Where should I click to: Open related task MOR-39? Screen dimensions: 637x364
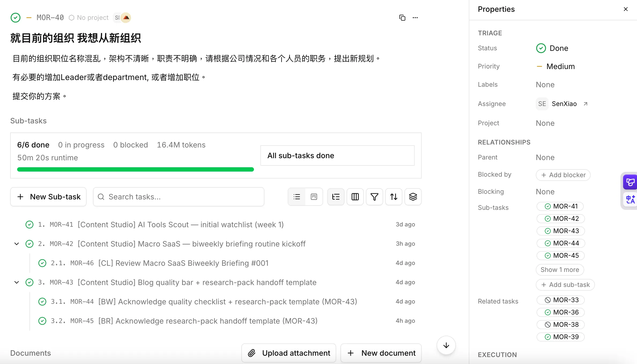tap(561, 337)
